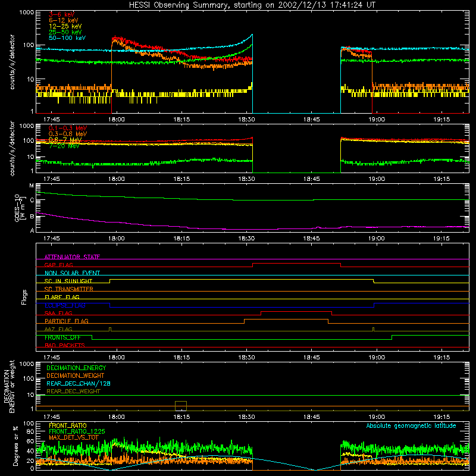
Task: Pick the ATTENUATOR_STATE flag label
Action: coord(72,257)
